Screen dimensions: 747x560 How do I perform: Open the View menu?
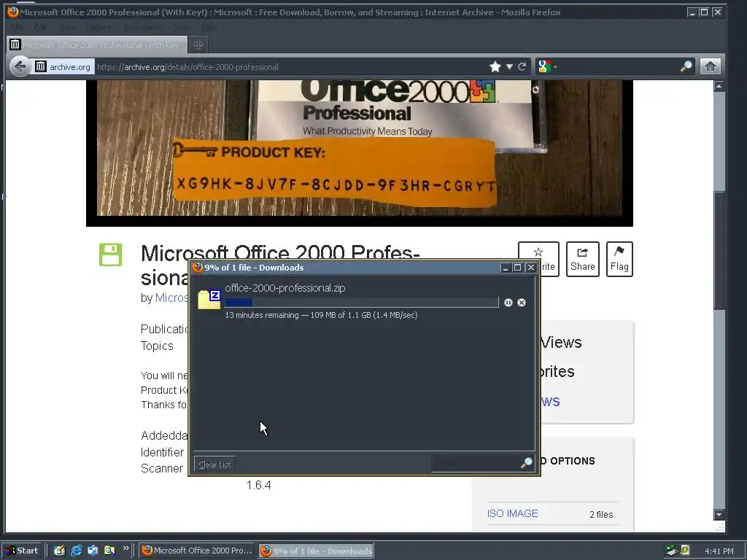(x=67, y=27)
